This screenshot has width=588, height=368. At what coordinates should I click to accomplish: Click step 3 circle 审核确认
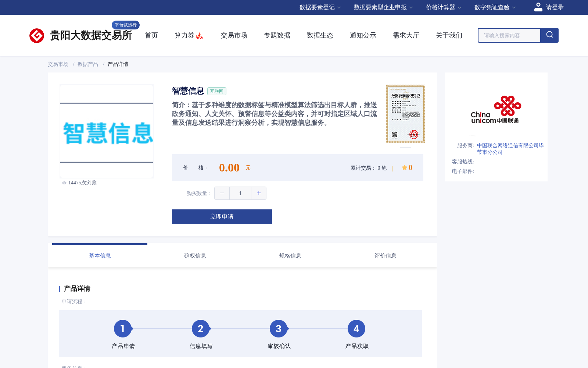click(x=279, y=329)
